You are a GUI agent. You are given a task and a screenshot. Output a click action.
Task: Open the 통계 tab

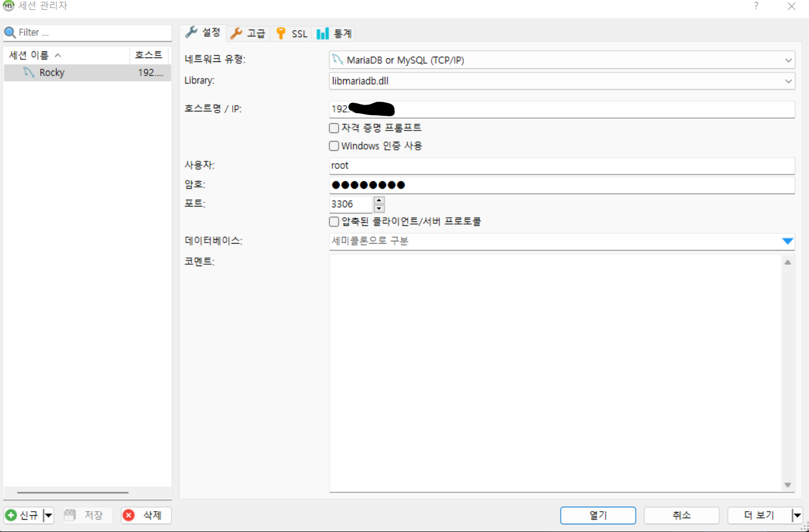334,33
